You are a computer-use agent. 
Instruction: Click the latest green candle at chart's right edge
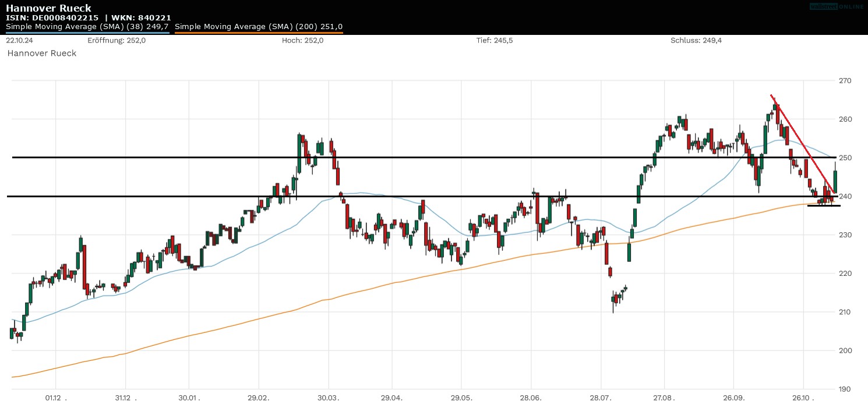(x=835, y=180)
